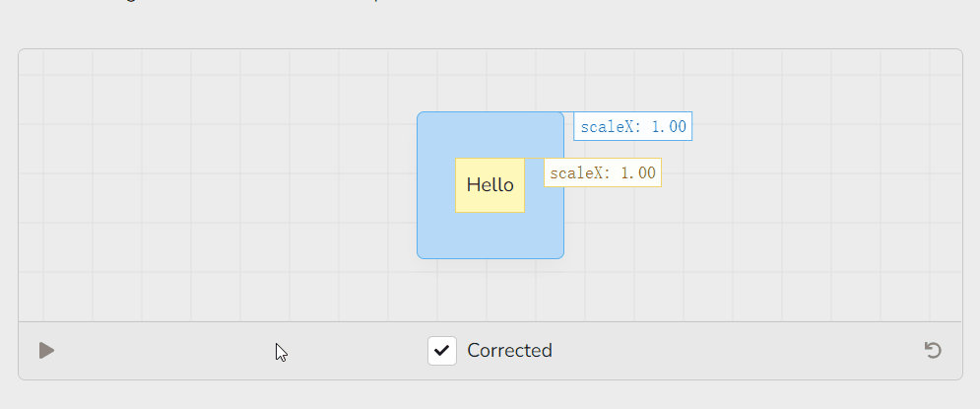Toggle the checkmark beside Corrected
This screenshot has width=980, height=409.
tap(442, 350)
